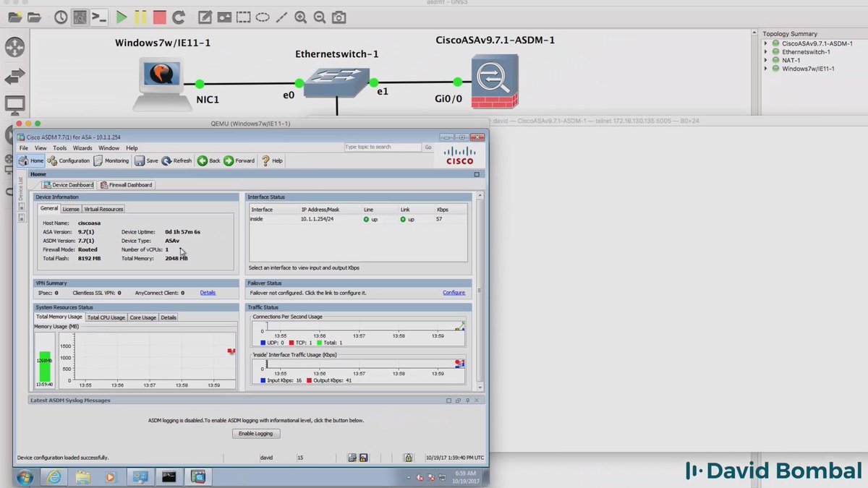Open the License tab in Device Information
Viewport: 868px width, 488px height.
[x=71, y=209]
